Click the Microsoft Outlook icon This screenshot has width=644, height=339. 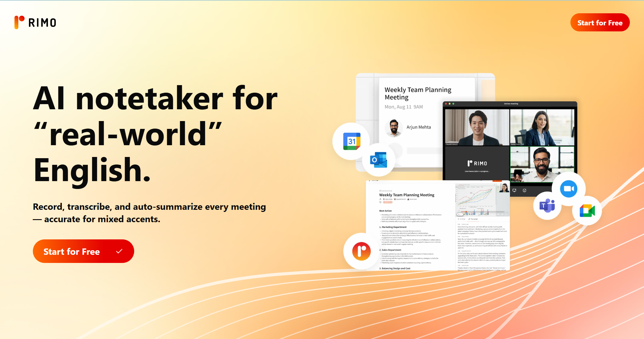[379, 160]
